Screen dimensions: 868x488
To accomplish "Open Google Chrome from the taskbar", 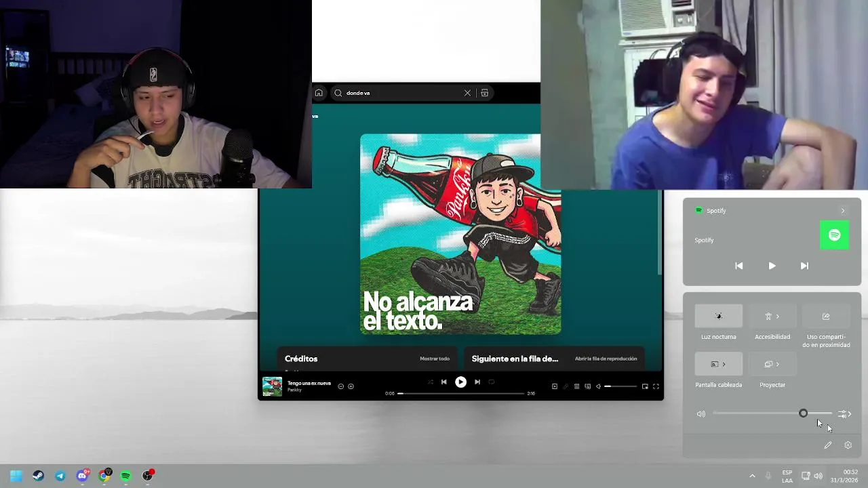I will pos(104,476).
